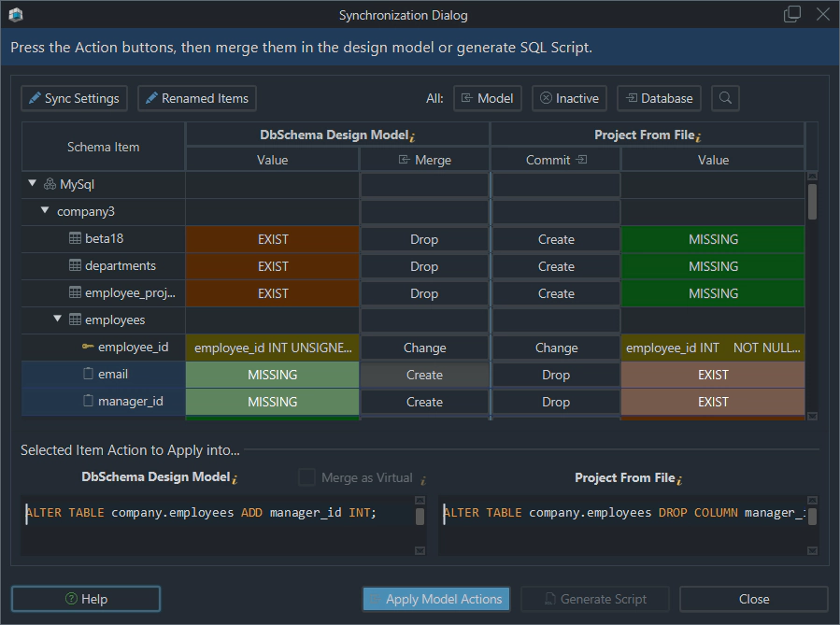
Task: Click the Close button at bottom
Action: (x=754, y=599)
